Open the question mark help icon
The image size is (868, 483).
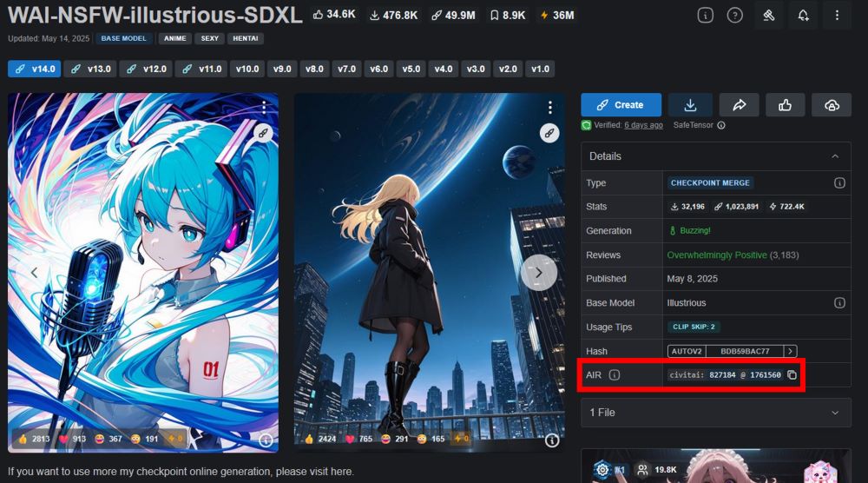point(734,16)
